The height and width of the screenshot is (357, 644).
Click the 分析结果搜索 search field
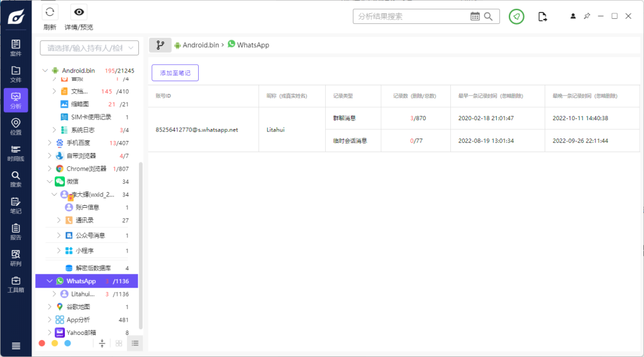412,16
